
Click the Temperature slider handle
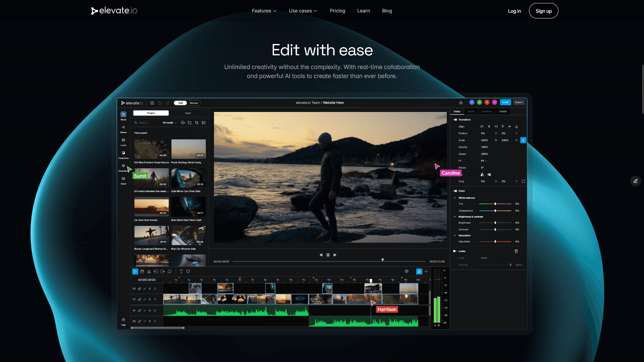(495, 210)
